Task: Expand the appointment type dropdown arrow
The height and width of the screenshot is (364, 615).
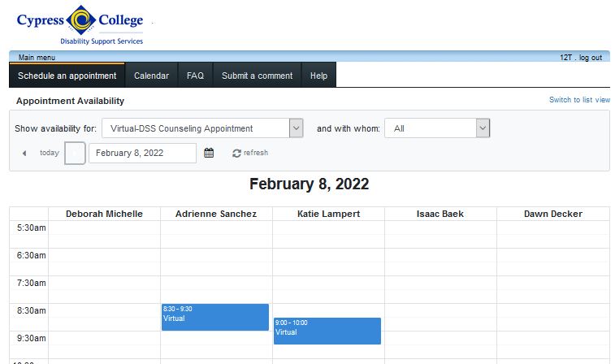Action: point(296,128)
